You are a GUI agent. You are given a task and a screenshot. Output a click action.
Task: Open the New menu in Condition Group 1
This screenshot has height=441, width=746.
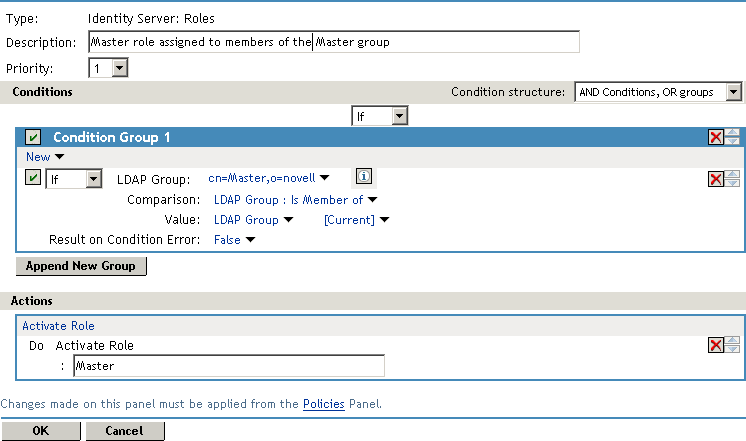coord(44,157)
